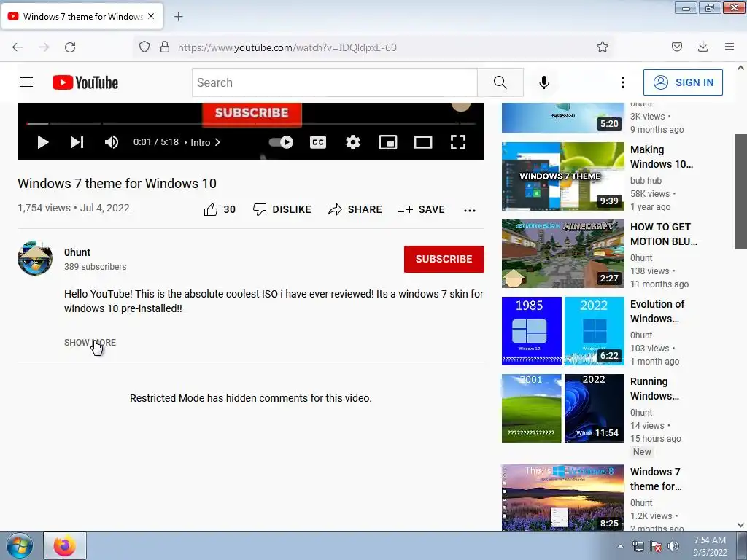Expand description with SHOW MORE
This screenshot has height=560, width=747.
(x=90, y=343)
